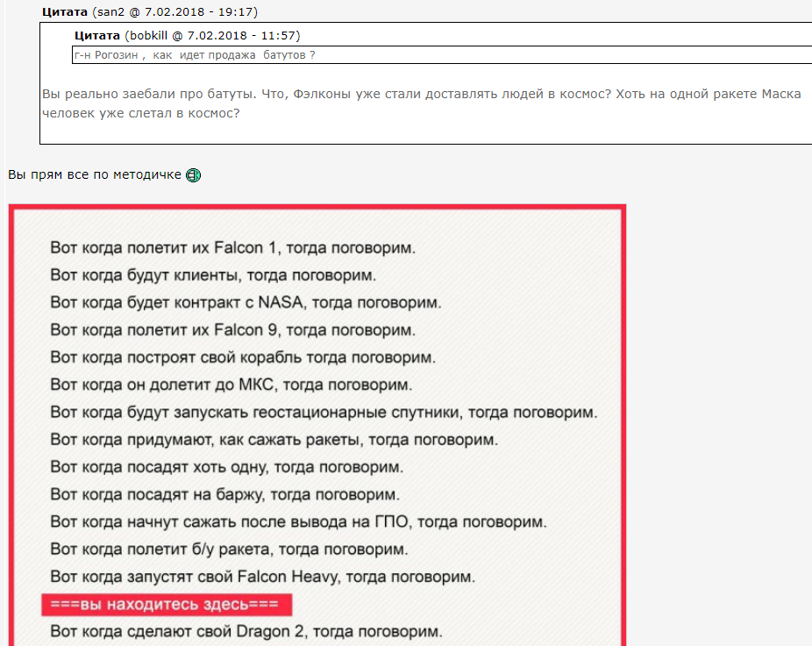Click the green smiley emoticon after методичке
This screenshot has width=812, height=646.
193,175
